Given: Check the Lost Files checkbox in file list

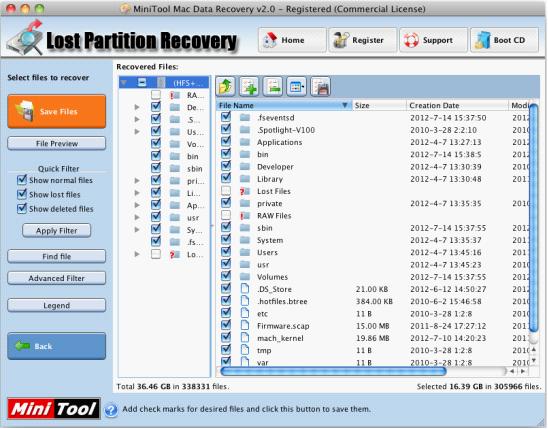Looking at the screenshot, I should click(226, 191).
